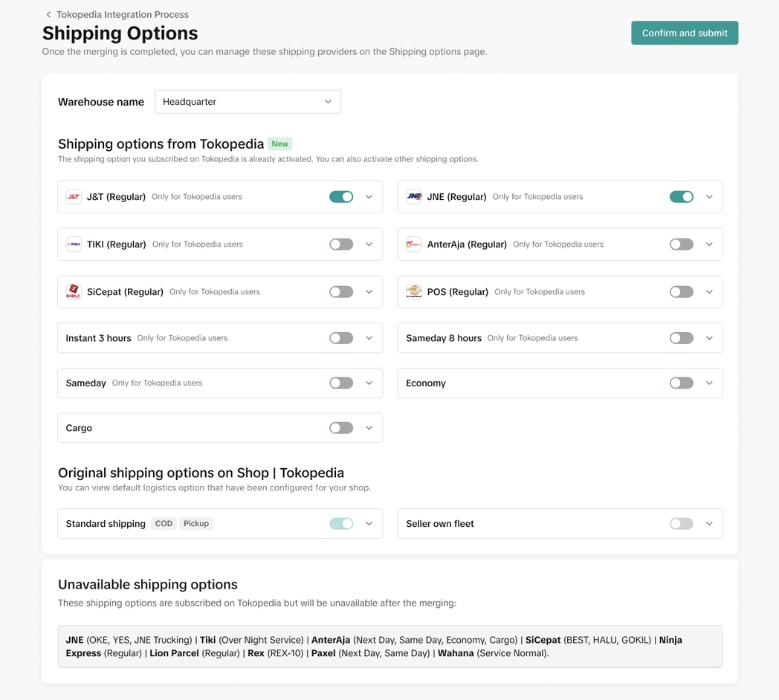The height and width of the screenshot is (700, 779).
Task: Click the back arrow beside Tokopedia Integration Process
Action: [x=48, y=15]
